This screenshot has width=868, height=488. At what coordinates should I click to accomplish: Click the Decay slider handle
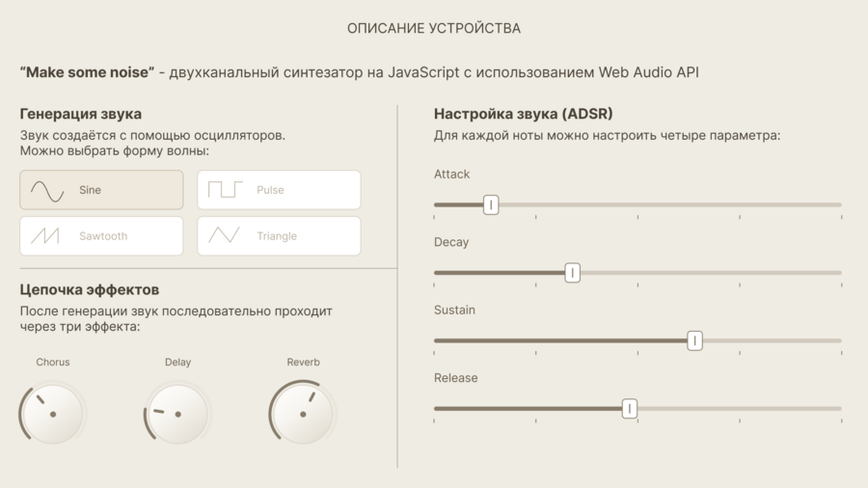coord(572,273)
